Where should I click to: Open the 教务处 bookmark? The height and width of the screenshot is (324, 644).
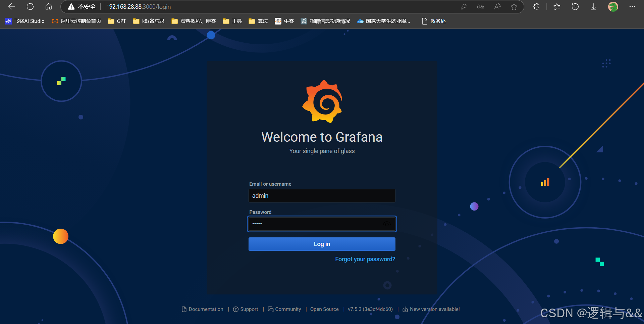pyautogui.click(x=434, y=21)
